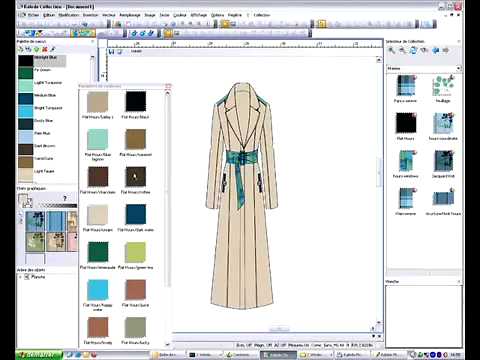Click the green icon in color palette toolbar
Screen dimensions: 480x360
pos(37,50)
